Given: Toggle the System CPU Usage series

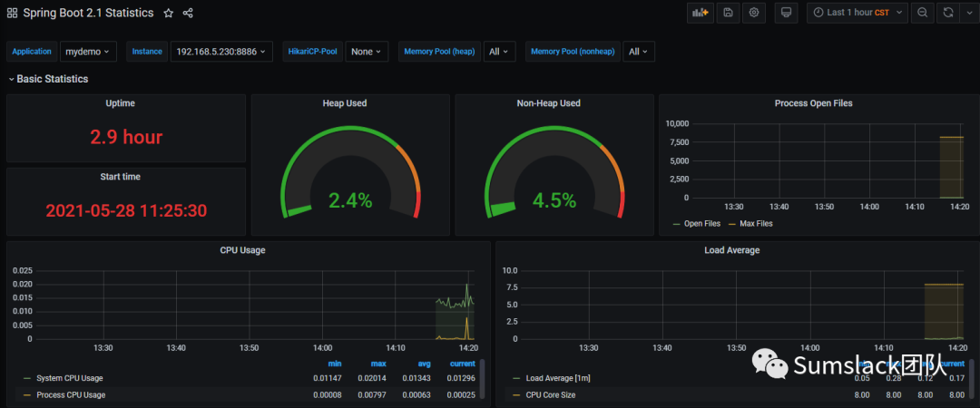Looking at the screenshot, I should [x=64, y=378].
